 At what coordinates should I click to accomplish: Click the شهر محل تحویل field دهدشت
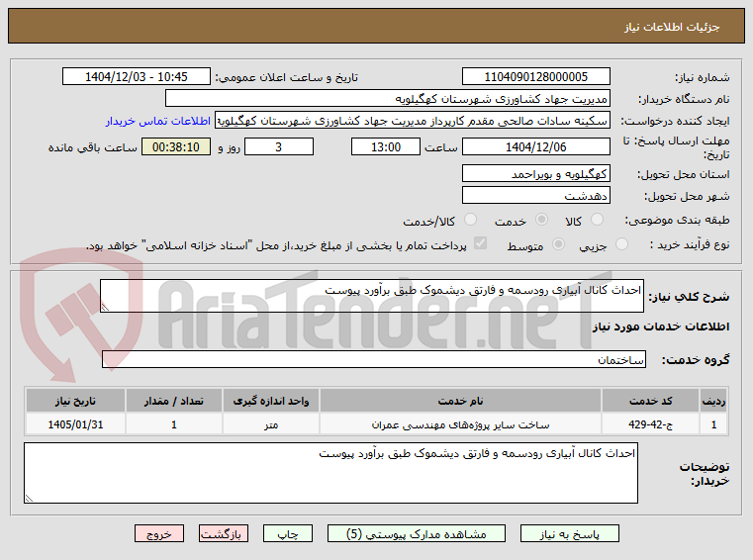coord(536,196)
